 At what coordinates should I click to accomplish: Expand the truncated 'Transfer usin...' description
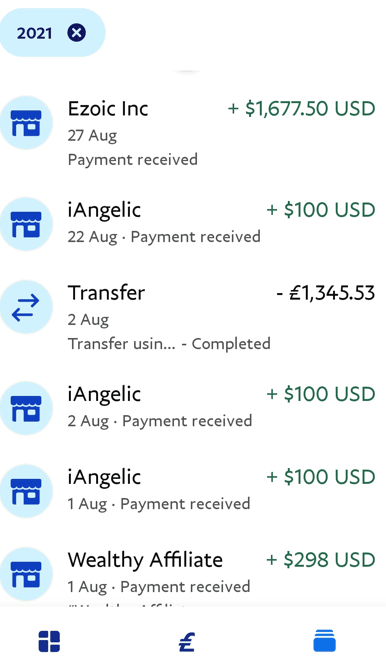[121, 343]
